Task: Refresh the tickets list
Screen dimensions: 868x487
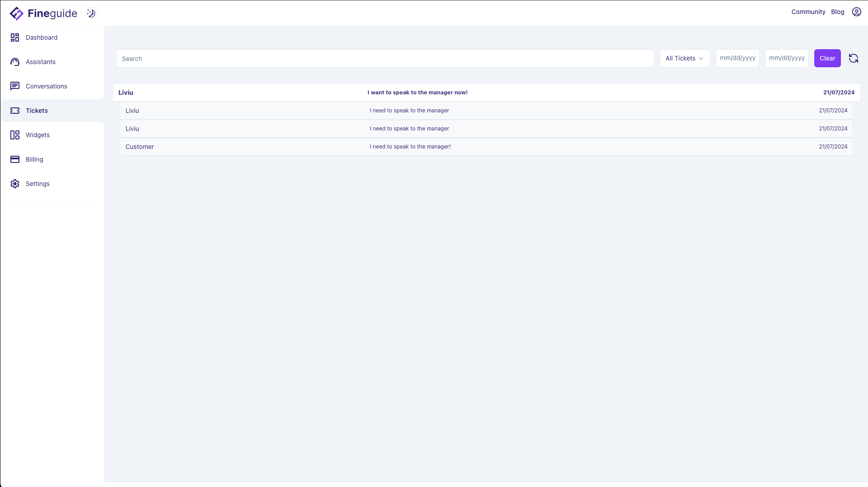Action: [853, 58]
